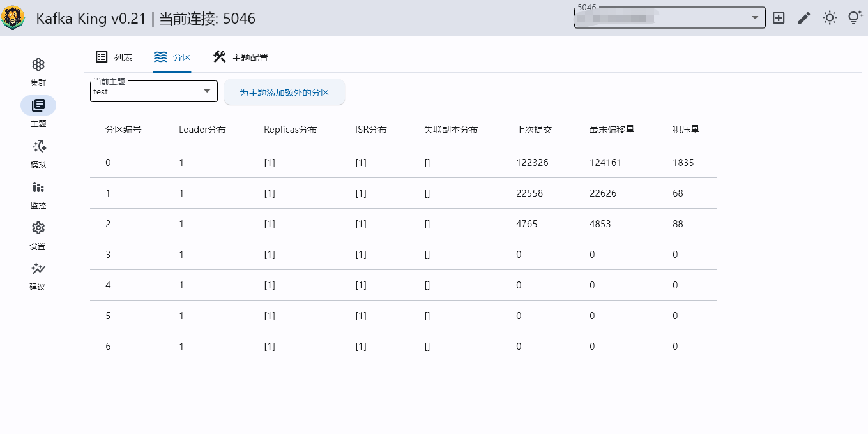Click the 88 backlog value
Viewport: 868px width, 434px height.
click(x=678, y=224)
